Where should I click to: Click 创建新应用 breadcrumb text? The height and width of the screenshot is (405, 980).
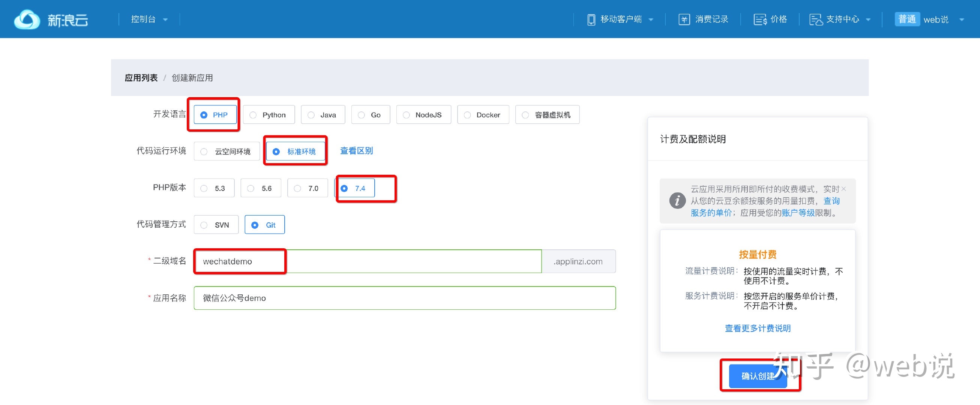pyautogui.click(x=192, y=78)
